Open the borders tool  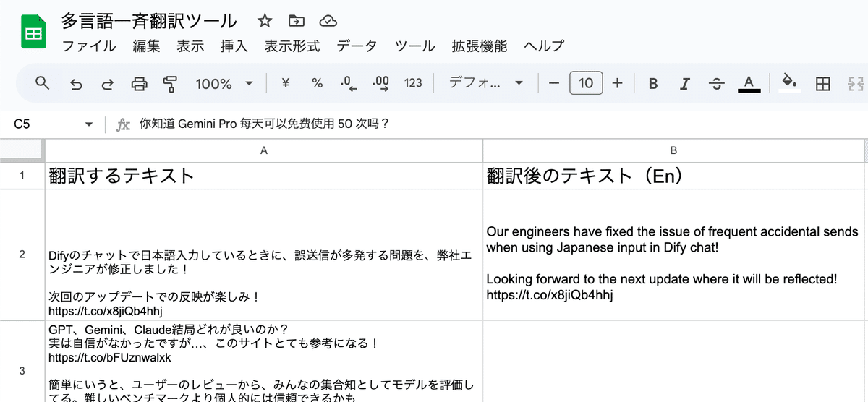pos(822,84)
